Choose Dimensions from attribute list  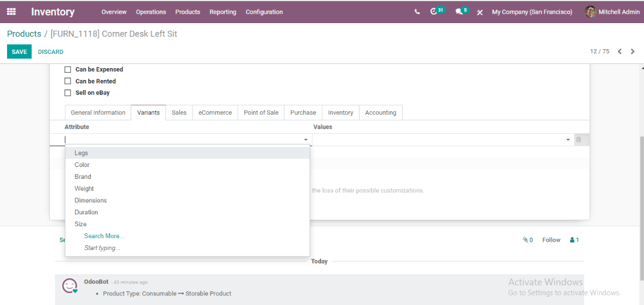(x=187, y=201)
